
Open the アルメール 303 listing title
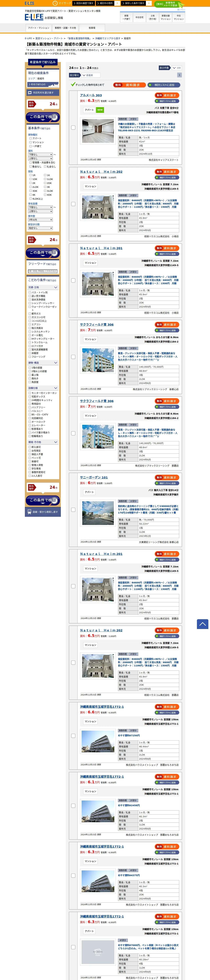(91, 96)
